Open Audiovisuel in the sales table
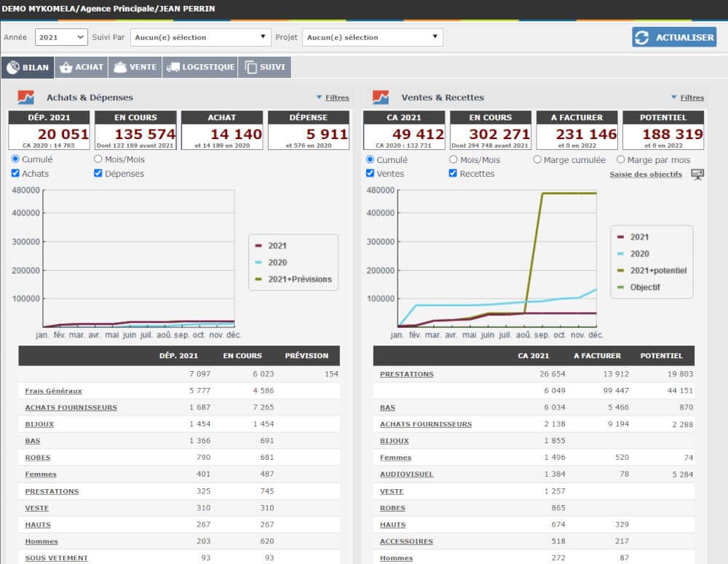Image resolution: width=728 pixels, height=564 pixels. click(x=406, y=474)
